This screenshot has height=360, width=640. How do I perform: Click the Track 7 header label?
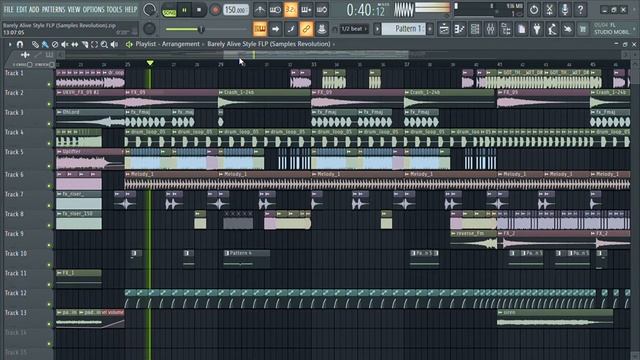[x=14, y=194]
